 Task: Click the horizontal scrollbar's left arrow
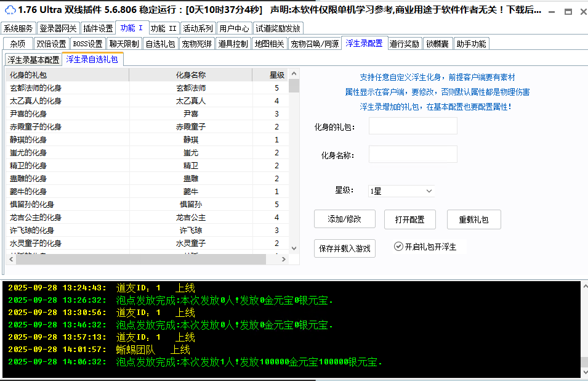coord(11,260)
